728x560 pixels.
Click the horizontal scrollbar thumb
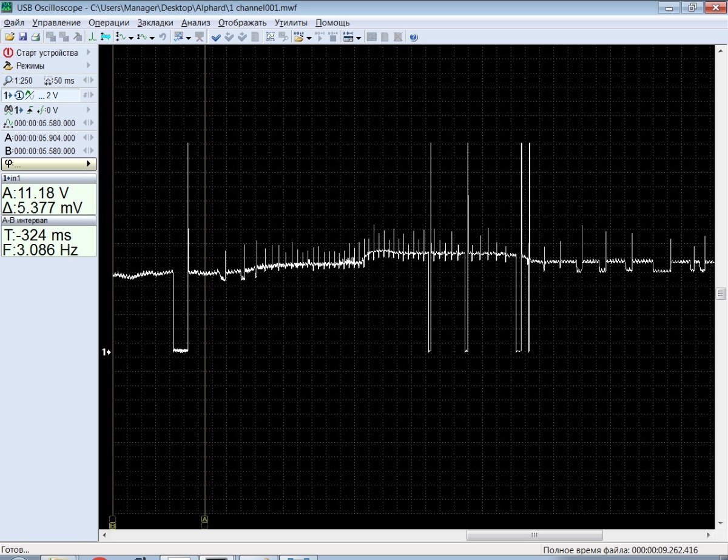[x=534, y=535]
